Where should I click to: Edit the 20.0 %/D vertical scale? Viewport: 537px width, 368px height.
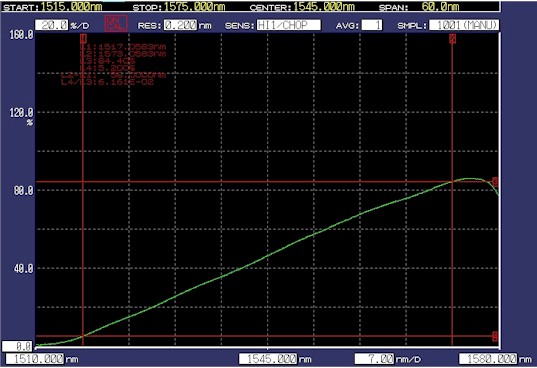[52, 25]
